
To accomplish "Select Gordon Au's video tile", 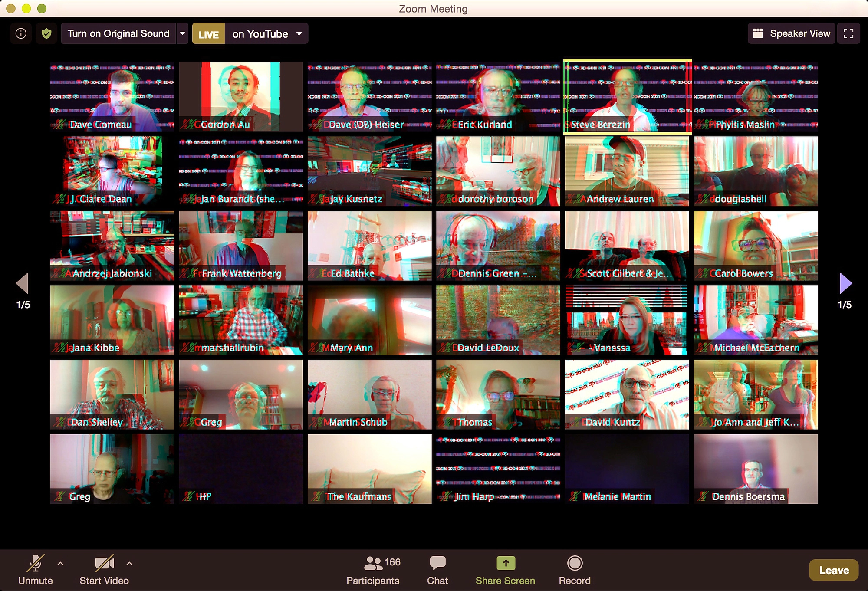I will 241,96.
